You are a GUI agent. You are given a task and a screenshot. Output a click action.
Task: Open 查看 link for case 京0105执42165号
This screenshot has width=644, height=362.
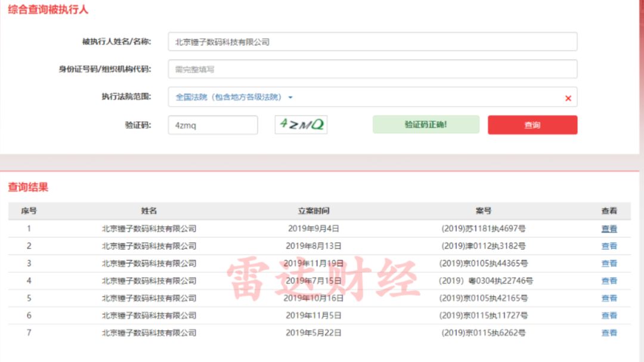(609, 298)
